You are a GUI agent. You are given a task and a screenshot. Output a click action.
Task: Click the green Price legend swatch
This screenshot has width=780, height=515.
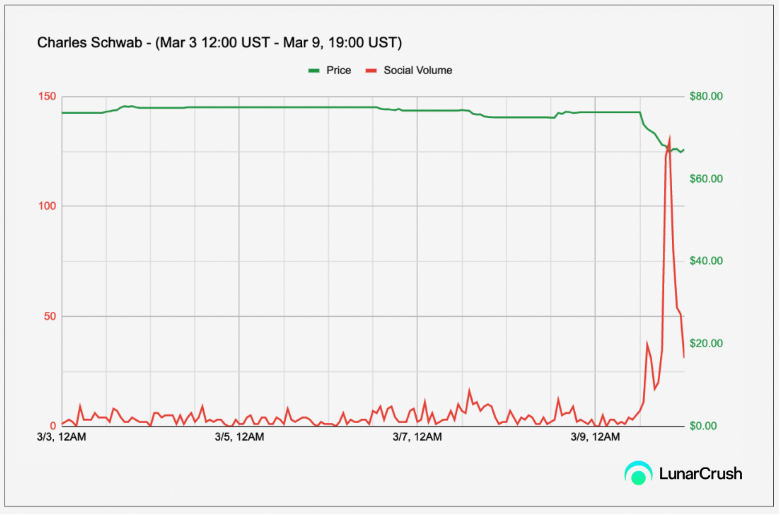(x=313, y=71)
